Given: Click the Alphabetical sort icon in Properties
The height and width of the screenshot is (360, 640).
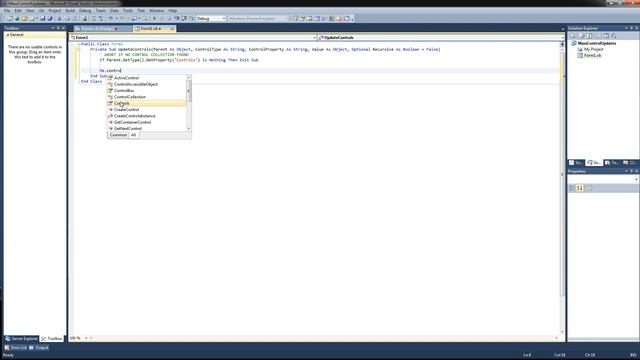Looking at the screenshot, I should 580,188.
